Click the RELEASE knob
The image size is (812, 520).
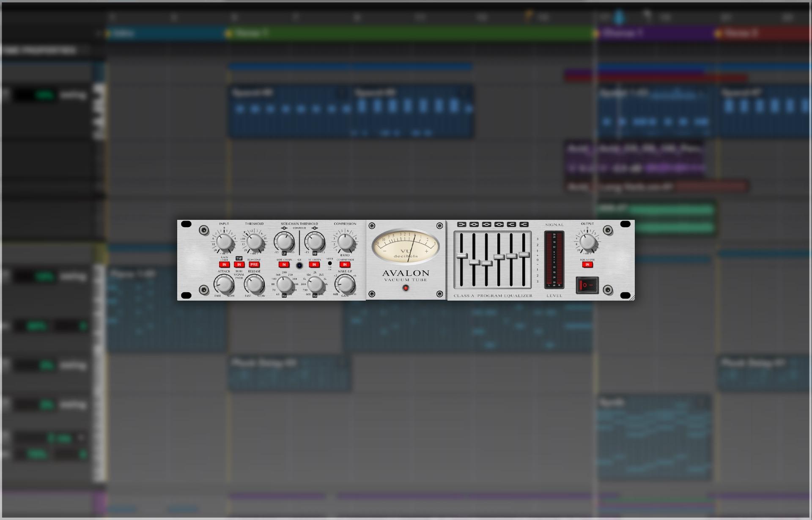click(x=254, y=284)
